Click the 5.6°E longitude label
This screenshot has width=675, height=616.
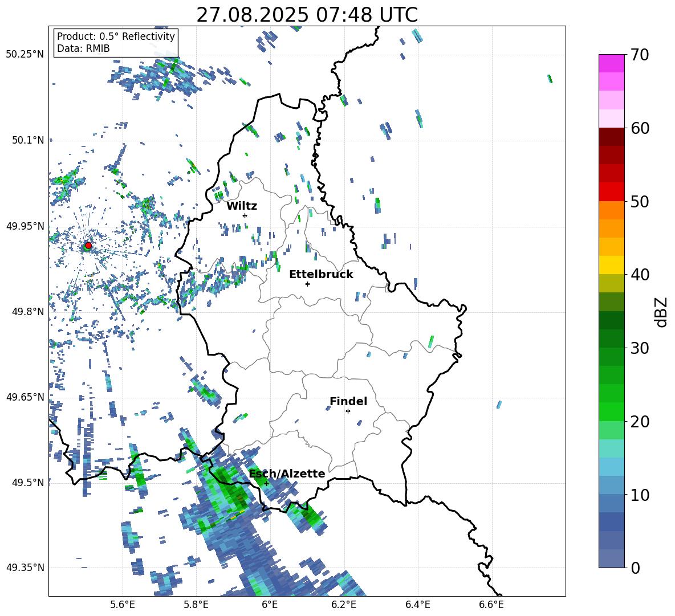[x=123, y=605]
